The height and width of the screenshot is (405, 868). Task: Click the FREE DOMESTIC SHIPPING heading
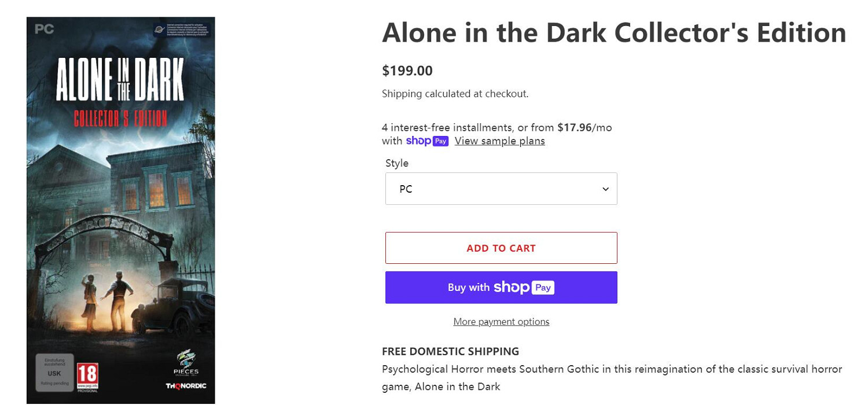pyautogui.click(x=450, y=351)
